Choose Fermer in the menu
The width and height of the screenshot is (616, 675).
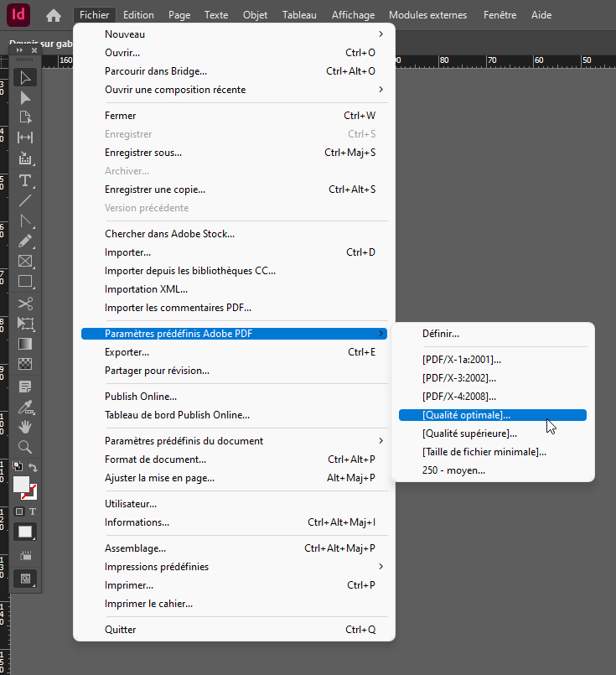pos(234,116)
